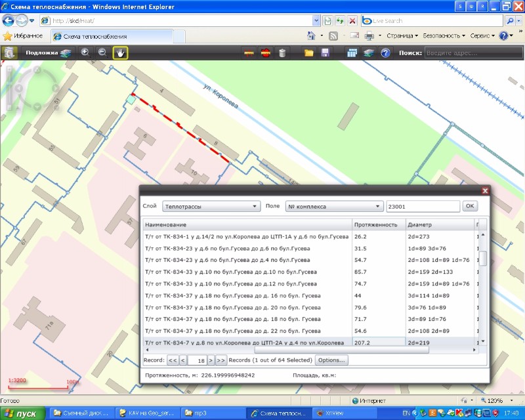The width and height of the screenshot is (525, 420).
Task: Select the pan hand tool
Action: coord(120,52)
